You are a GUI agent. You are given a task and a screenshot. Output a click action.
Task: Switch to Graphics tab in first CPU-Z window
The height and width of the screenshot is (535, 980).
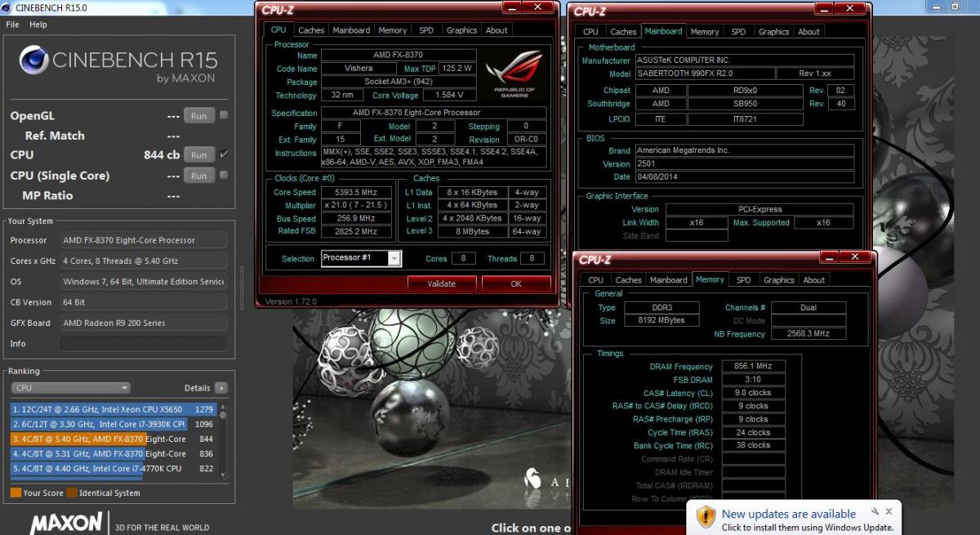click(x=461, y=30)
